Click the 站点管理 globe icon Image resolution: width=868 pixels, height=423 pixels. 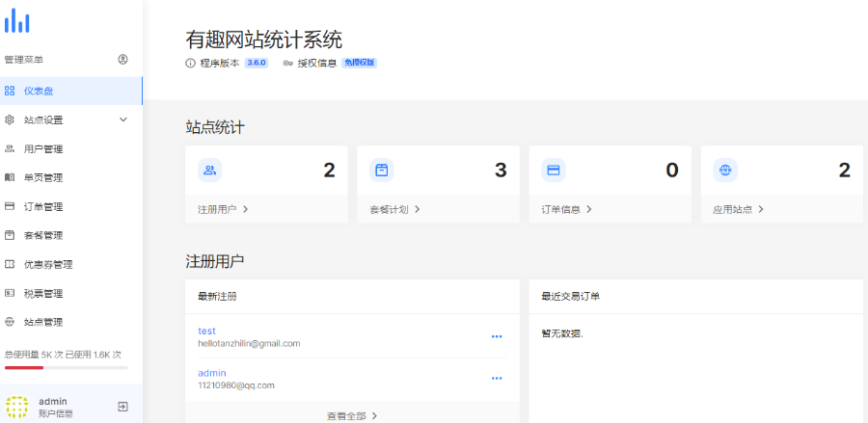click(x=10, y=322)
